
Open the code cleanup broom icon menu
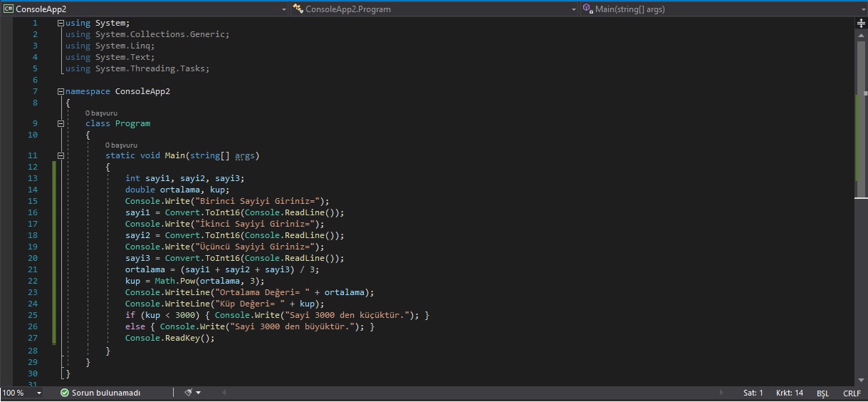pyautogui.click(x=189, y=393)
